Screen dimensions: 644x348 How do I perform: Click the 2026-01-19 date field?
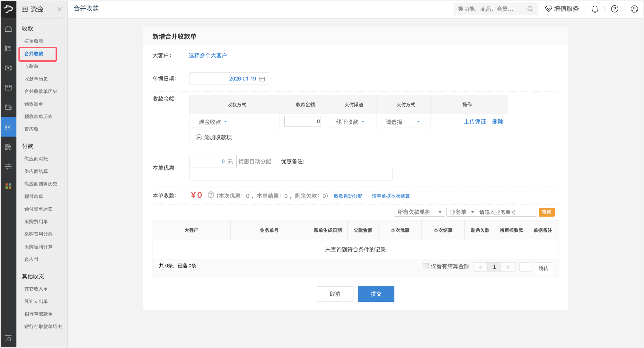pyautogui.click(x=228, y=78)
